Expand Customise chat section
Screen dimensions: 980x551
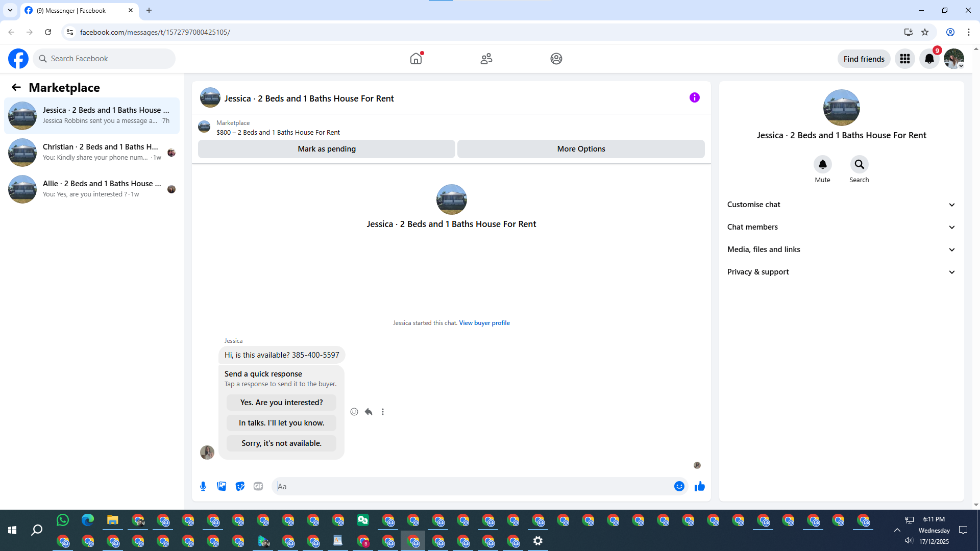point(841,205)
